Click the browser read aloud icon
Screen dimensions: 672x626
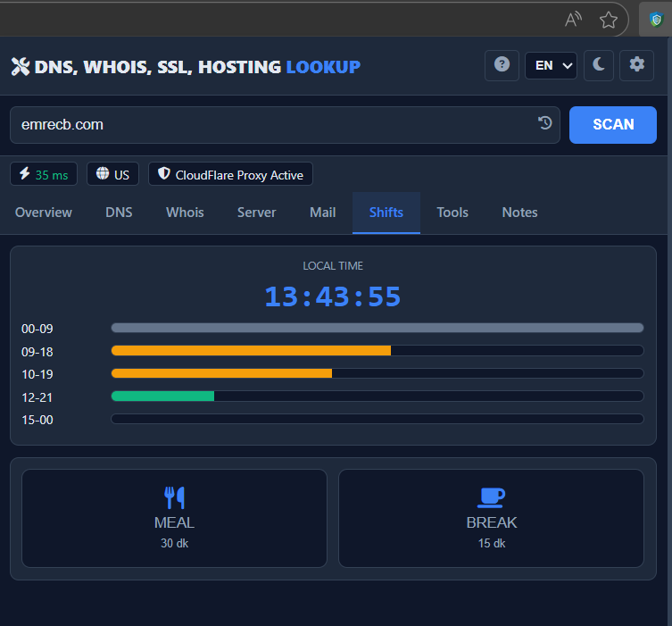point(574,20)
